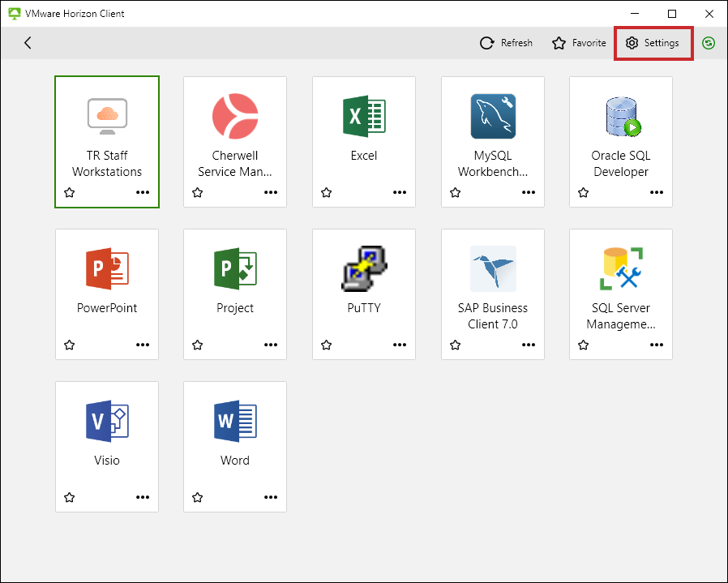Viewport: 728px width, 583px height.
Task: Mark SAP Business Client as favorite
Action: (x=456, y=345)
